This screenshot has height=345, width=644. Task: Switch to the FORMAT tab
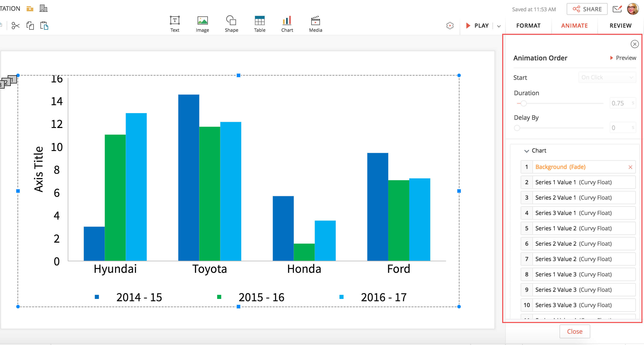pyautogui.click(x=528, y=26)
